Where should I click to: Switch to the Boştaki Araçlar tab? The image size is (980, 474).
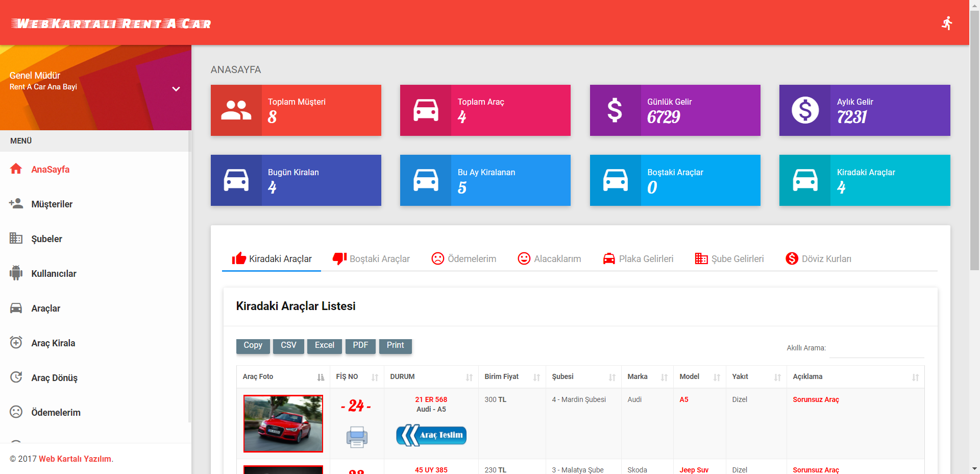pyautogui.click(x=372, y=259)
